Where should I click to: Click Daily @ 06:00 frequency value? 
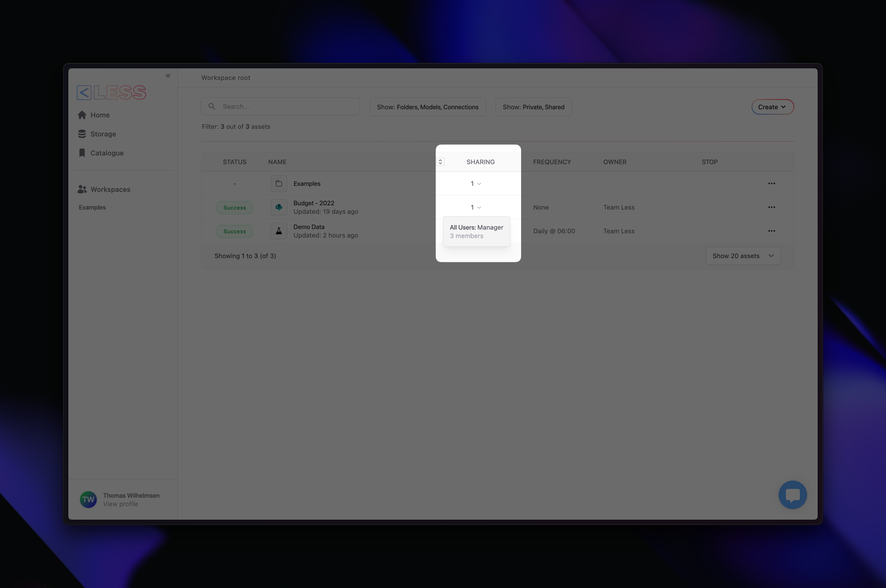pyautogui.click(x=554, y=231)
